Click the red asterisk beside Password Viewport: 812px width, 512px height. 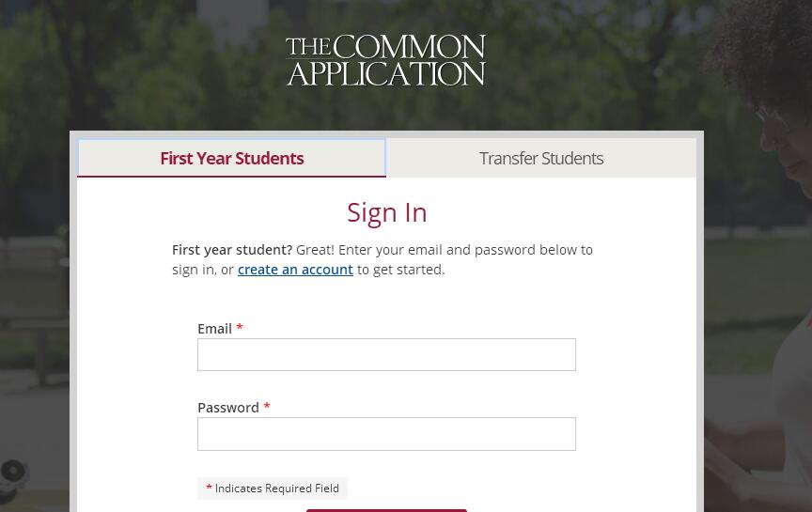tap(267, 407)
